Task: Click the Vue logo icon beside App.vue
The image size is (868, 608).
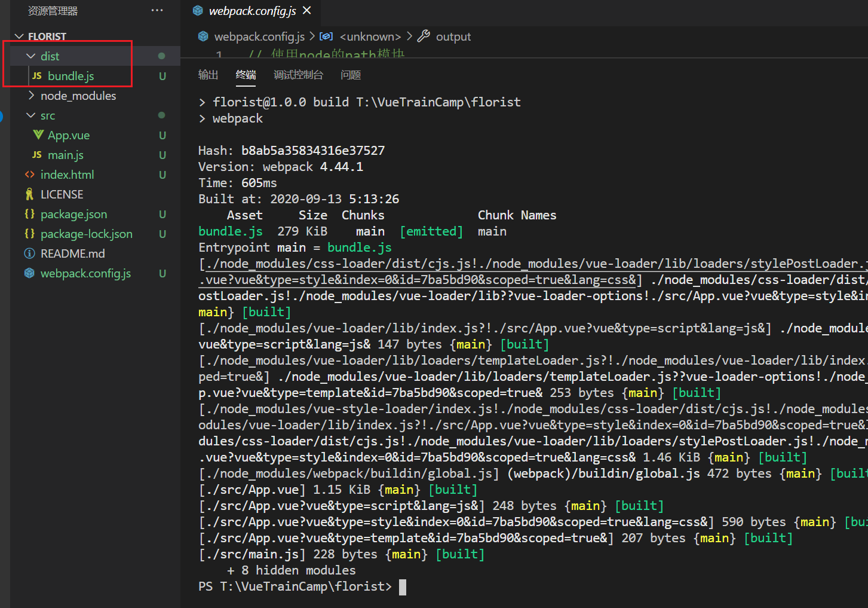Action: tap(38, 135)
